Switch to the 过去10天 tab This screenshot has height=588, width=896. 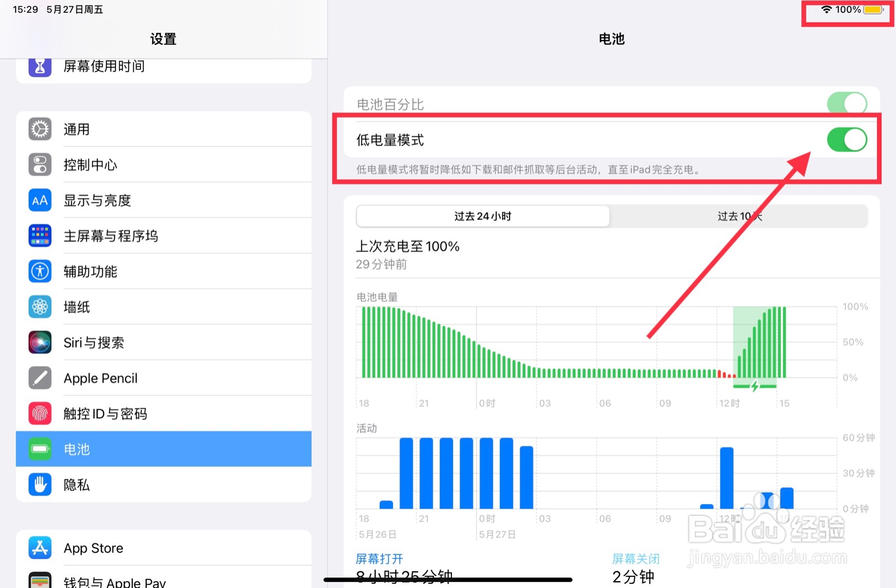point(738,216)
